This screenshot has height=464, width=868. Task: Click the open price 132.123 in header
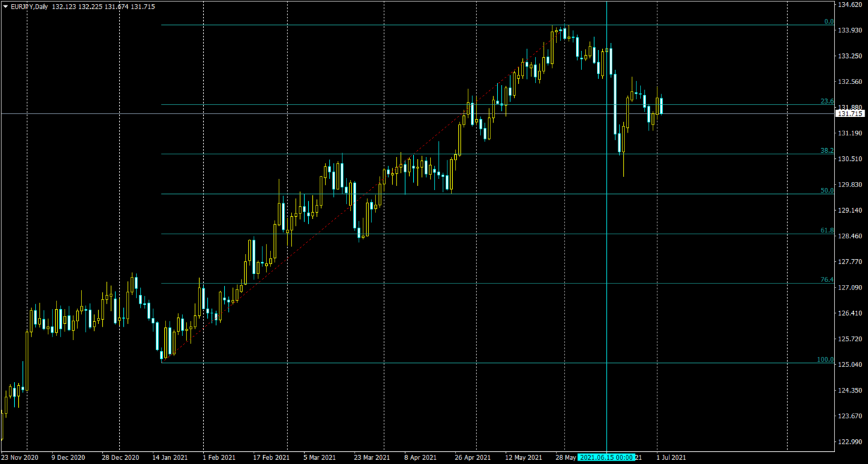point(64,6)
